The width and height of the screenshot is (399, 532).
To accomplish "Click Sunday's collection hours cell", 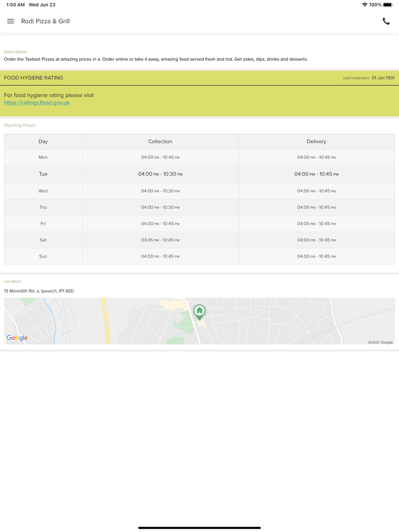I will 160,256.
